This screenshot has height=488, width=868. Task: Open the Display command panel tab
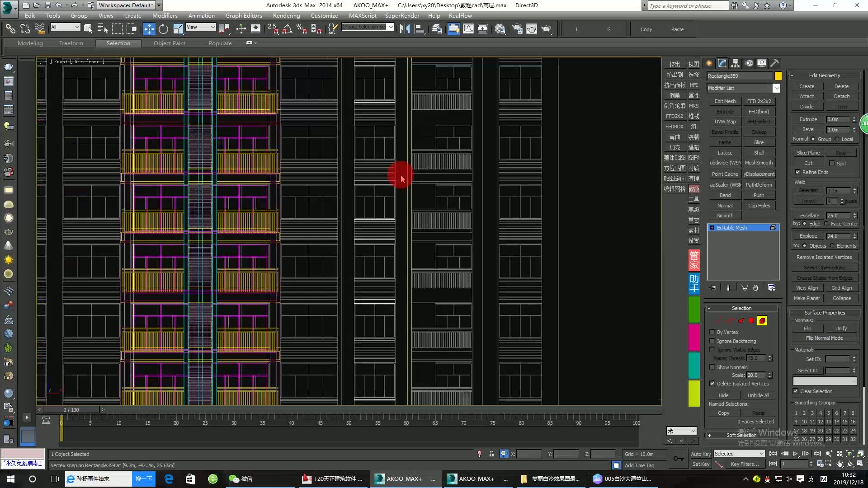pos(762,63)
